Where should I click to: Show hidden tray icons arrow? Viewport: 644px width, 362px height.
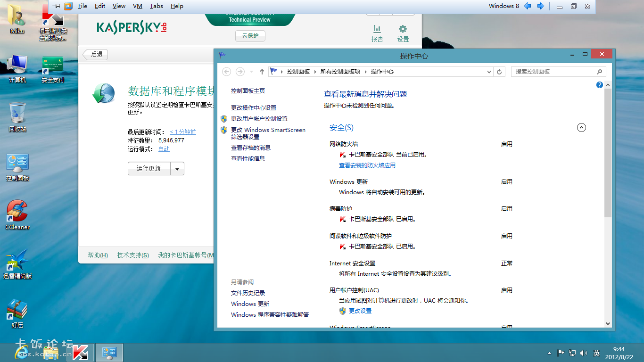549,353
